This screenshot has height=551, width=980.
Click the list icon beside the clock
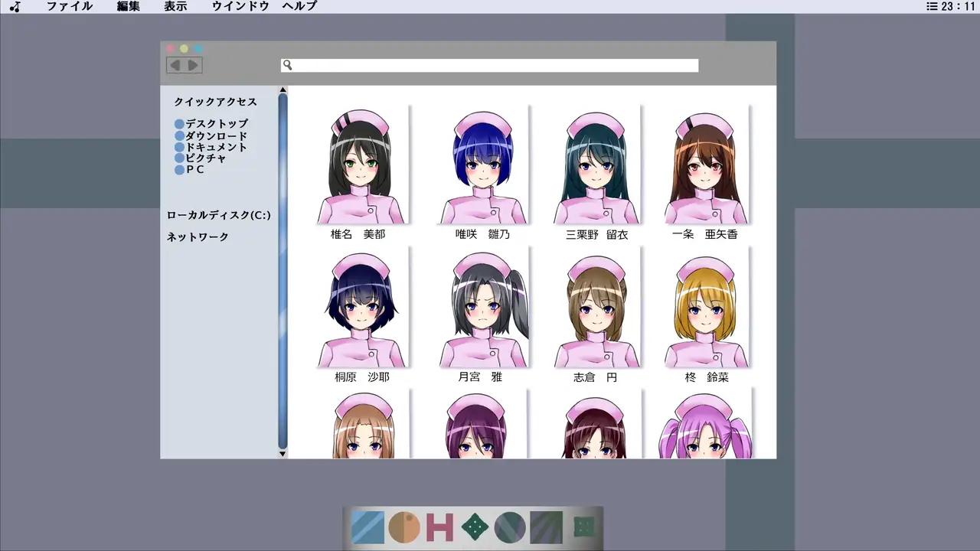click(931, 7)
